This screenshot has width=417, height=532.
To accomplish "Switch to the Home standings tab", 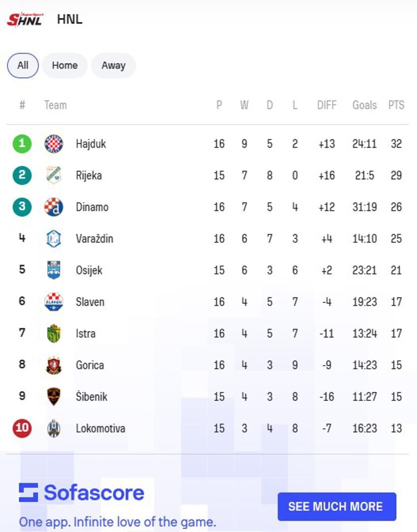I will [65, 66].
